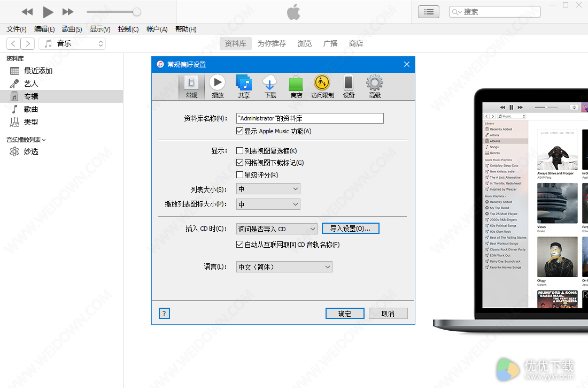Image resolution: width=588 pixels, height=388 pixels.
Task: Switch to the 商店 tab
Action: (x=356, y=43)
